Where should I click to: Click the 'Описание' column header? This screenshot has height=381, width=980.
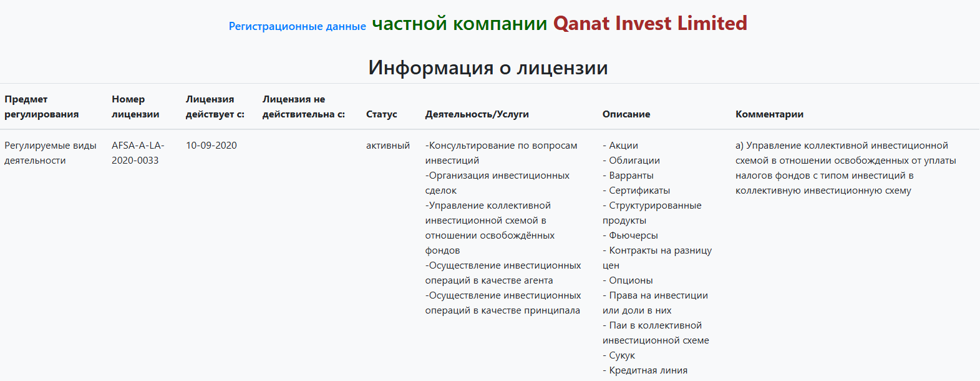click(x=626, y=114)
